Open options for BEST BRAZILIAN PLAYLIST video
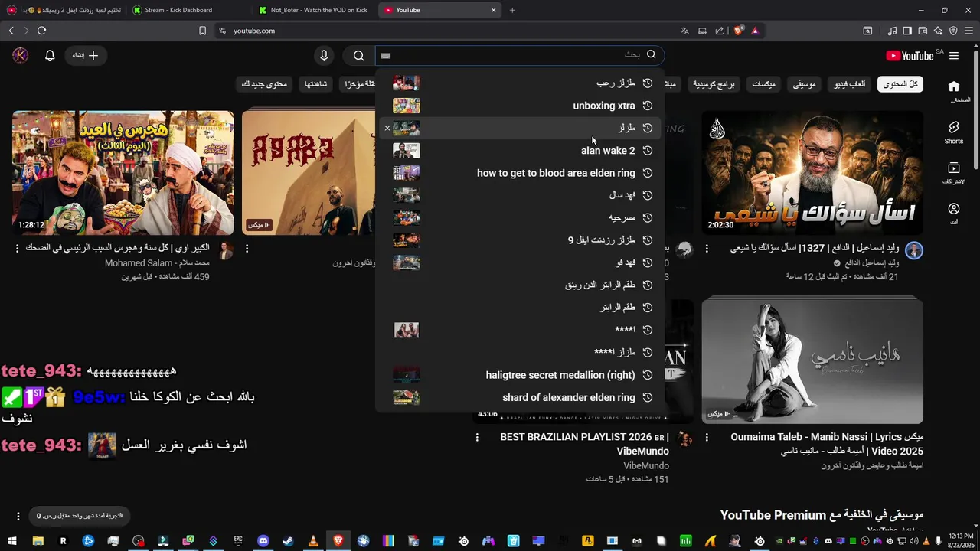Screen dimensions: 980x551 477,438
